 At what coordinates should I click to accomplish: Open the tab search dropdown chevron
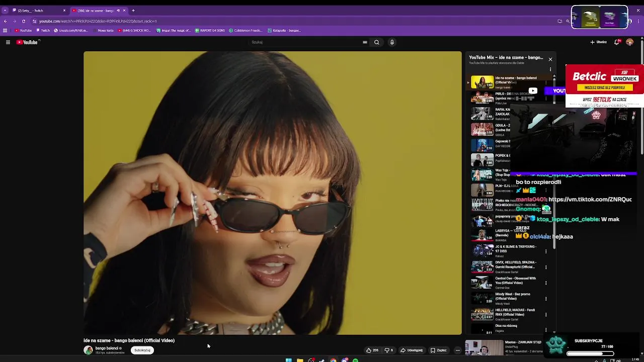click(5, 11)
